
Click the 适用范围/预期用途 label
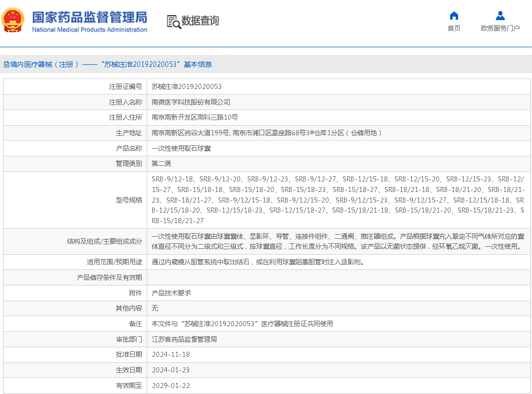point(115,262)
